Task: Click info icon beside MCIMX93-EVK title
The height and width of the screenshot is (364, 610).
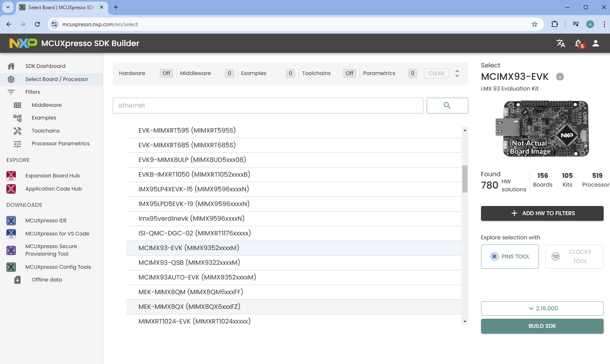Action: coord(560,77)
